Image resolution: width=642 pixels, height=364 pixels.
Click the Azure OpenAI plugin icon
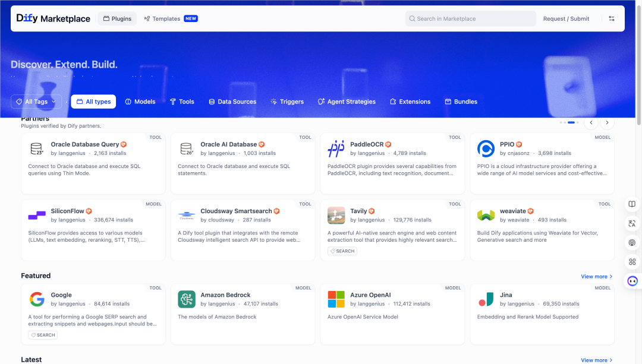pyautogui.click(x=336, y=299)
